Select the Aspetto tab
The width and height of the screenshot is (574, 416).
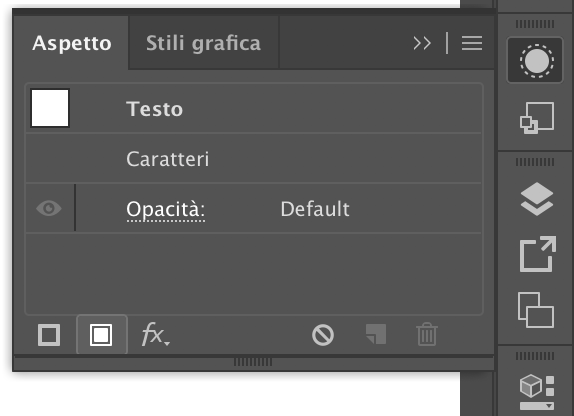point(72,43)
